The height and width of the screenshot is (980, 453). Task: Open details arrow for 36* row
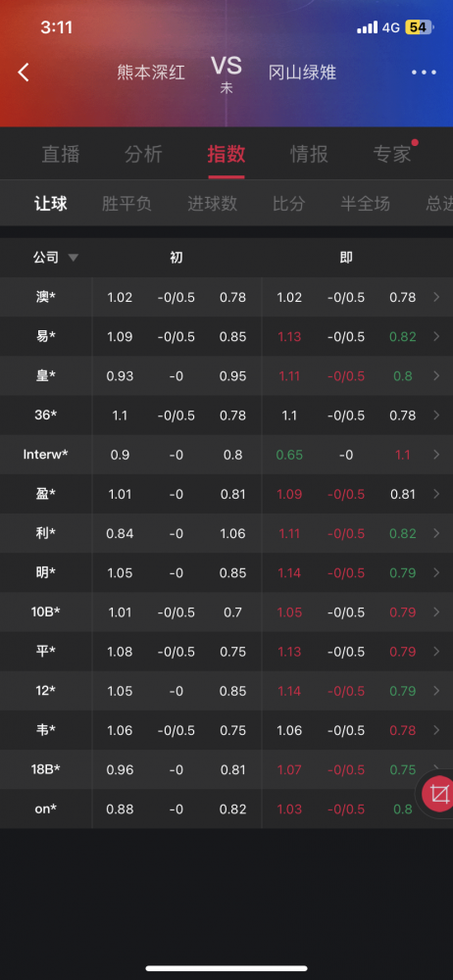[x=436, y=416]
